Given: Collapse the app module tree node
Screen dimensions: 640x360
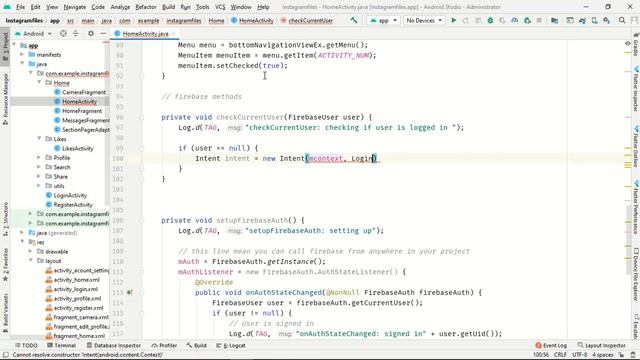Looking at the screenshot, I should (15, 45).
